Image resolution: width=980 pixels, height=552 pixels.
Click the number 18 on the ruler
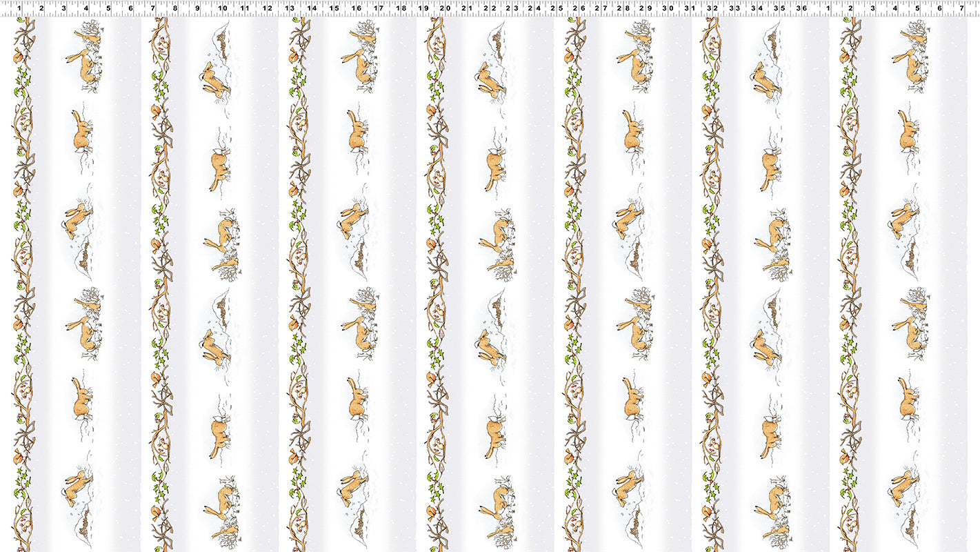[x=401, y=9]
